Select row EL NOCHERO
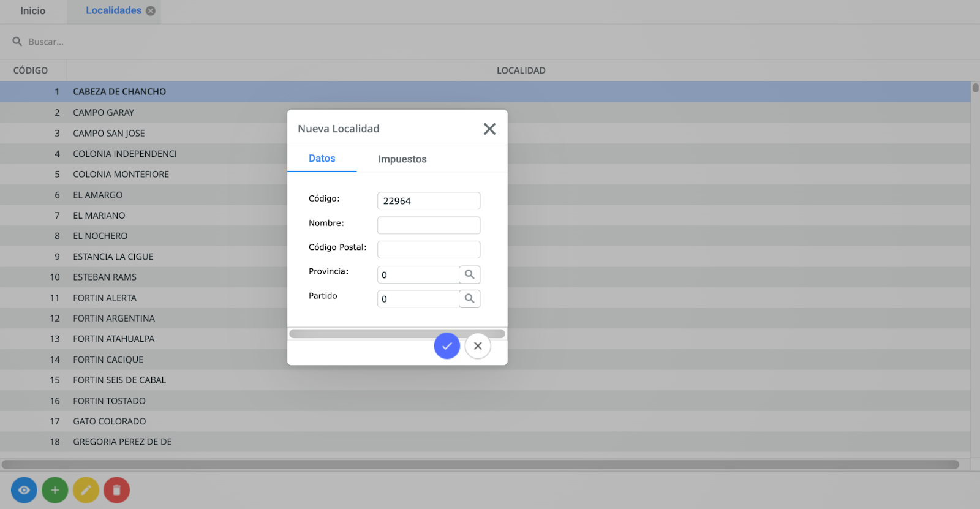Screen dimensions: 980x509 [x=485, y=236]
